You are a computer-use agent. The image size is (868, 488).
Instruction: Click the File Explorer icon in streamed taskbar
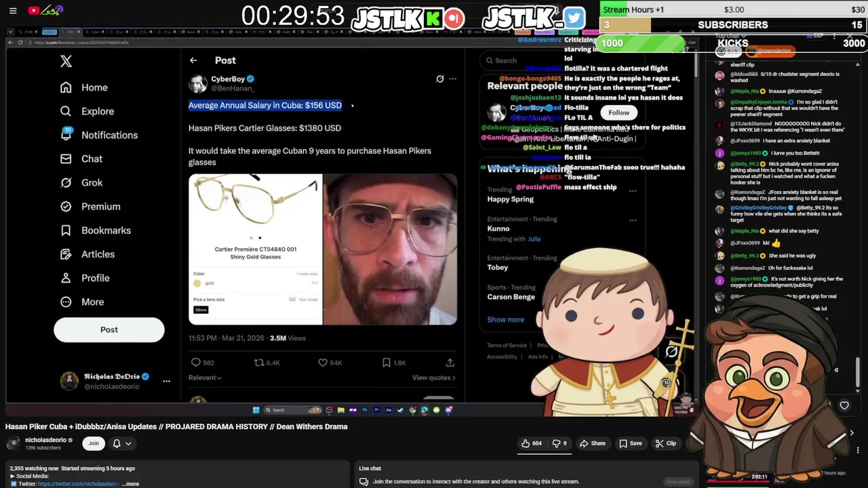[x=340, y=410]
